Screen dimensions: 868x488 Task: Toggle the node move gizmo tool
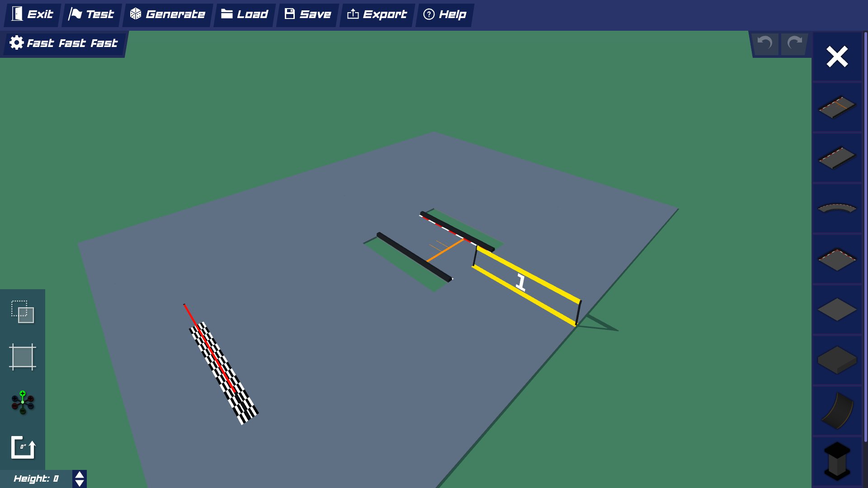[x=23, y=402]
